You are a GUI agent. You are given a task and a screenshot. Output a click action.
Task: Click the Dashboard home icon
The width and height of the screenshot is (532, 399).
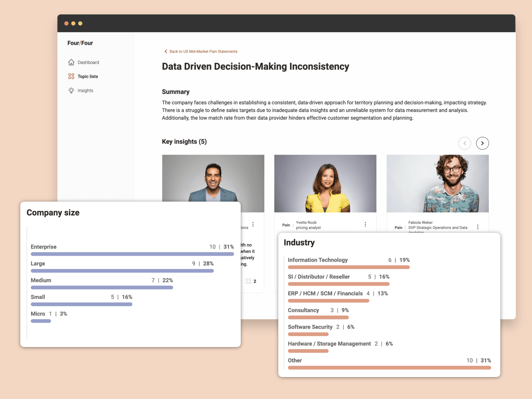[71, 62]
